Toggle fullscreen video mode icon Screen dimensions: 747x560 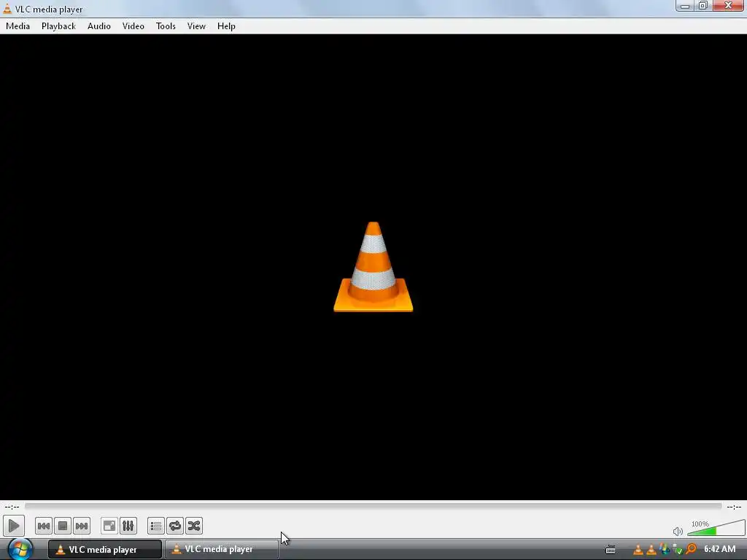click(x=109, y=526)
